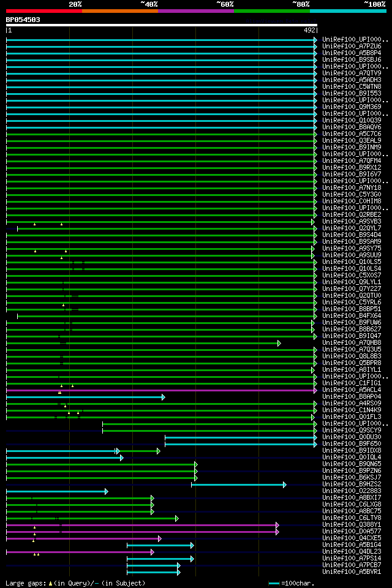The image size is (392, 588).
Task: Open hit UniRef100_B9SBJ6
Action: pyautogui.click(x=352, y=59)
